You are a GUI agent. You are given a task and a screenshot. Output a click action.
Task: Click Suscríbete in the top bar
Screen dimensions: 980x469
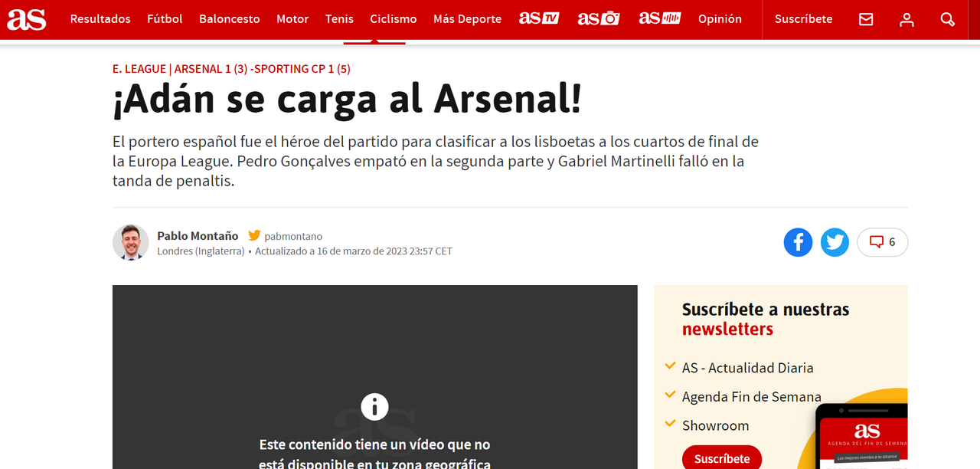[x=803, y=19]
